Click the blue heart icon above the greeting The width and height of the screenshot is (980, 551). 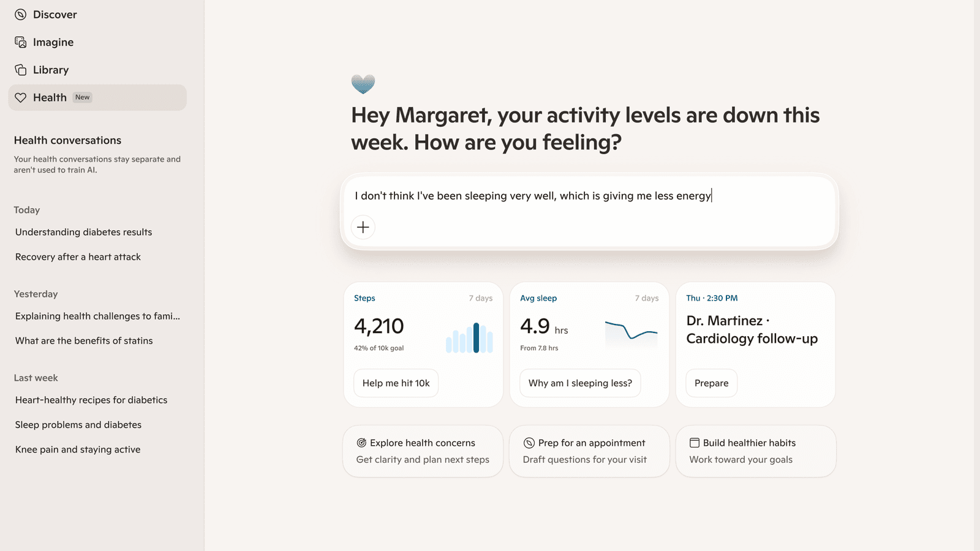[363, 84]
